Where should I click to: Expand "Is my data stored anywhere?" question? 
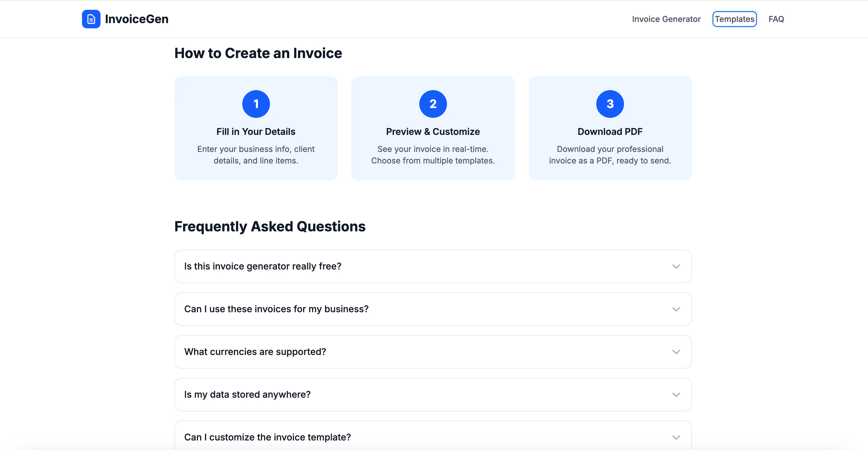pos(433,395)
